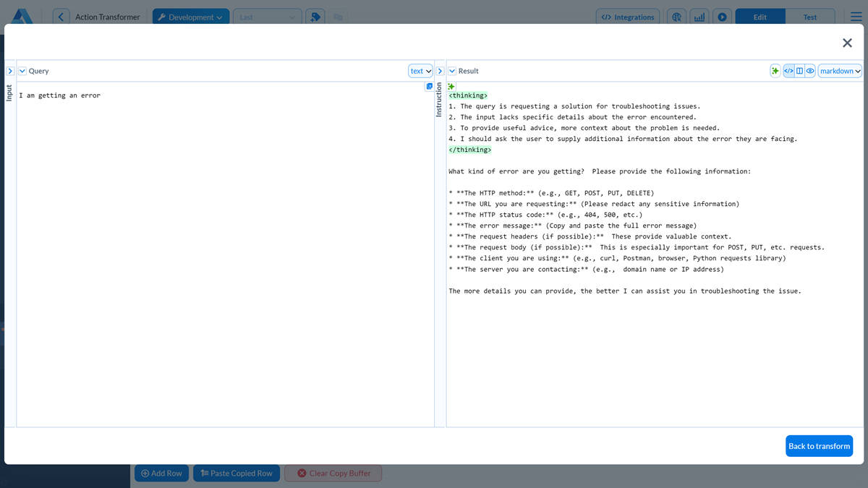Open the text format dropdown beside Query

pyautogui.click(x=420, y=70)
